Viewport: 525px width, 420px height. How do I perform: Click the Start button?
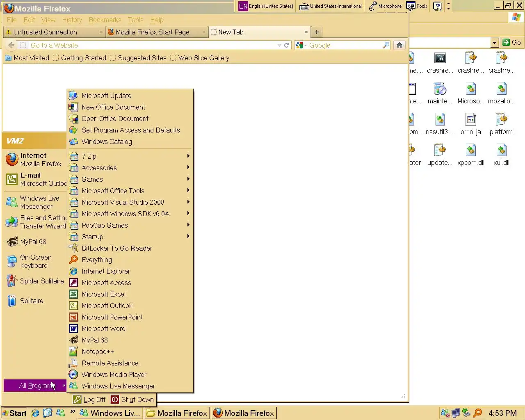point(14,413)
